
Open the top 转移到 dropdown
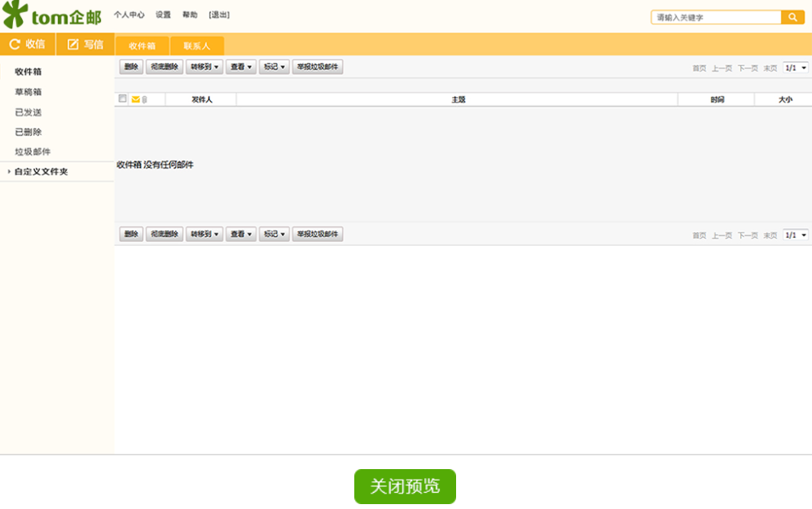[204, 67]
